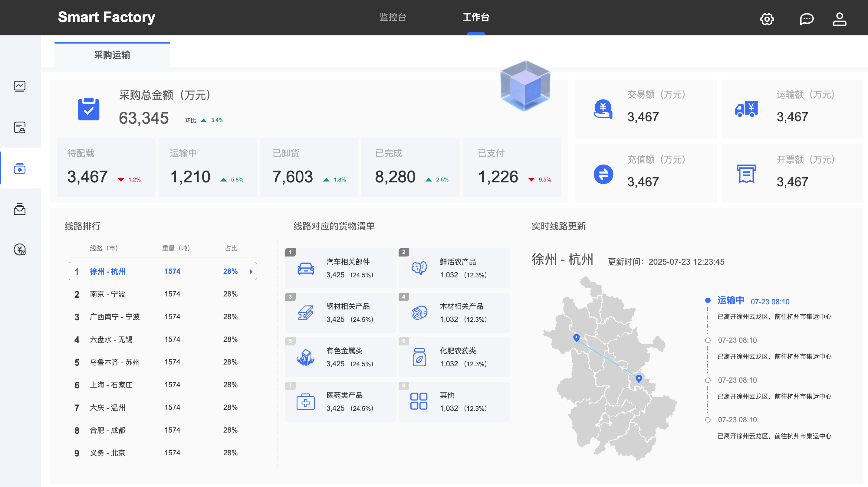Click the 3D cube graphic

click(525, 86)
